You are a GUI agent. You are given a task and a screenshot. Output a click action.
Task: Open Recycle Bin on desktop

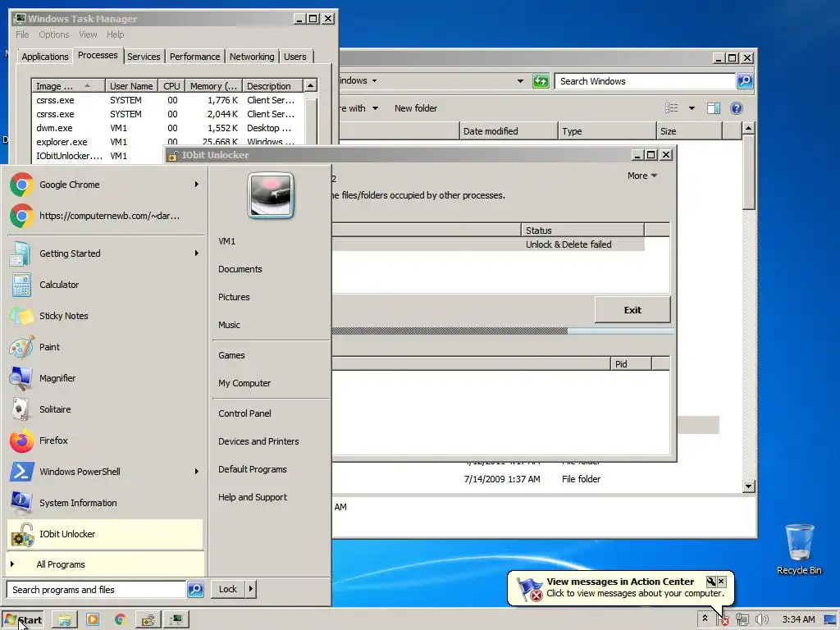tap(799, 549)
